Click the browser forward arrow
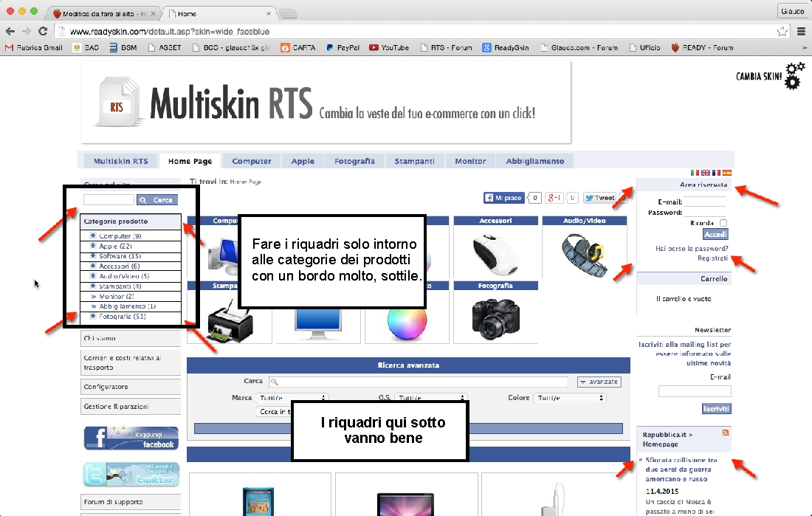812x516 pixels. [x=27, y=32]
